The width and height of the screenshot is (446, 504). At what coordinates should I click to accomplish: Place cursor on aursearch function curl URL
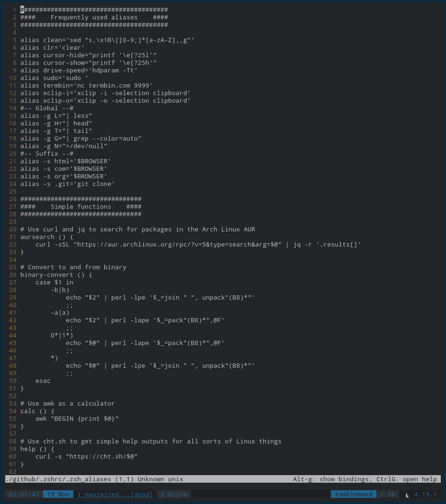point(178,245)
